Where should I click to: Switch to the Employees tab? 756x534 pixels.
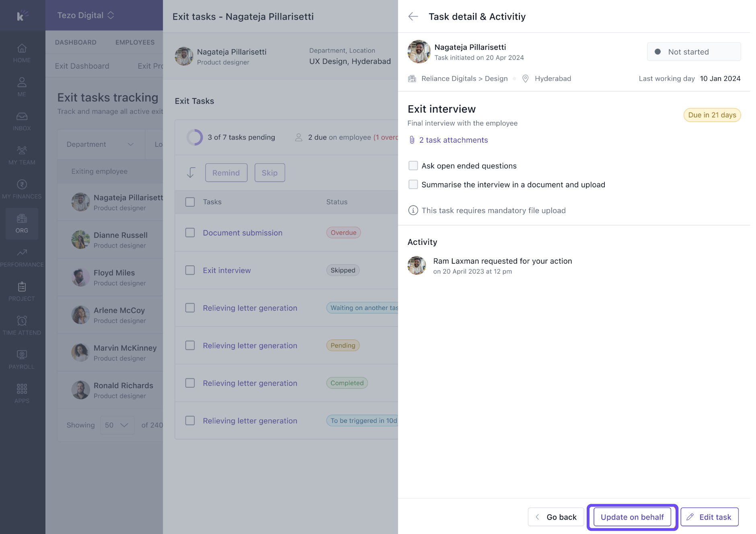click(x=135, y=42)
